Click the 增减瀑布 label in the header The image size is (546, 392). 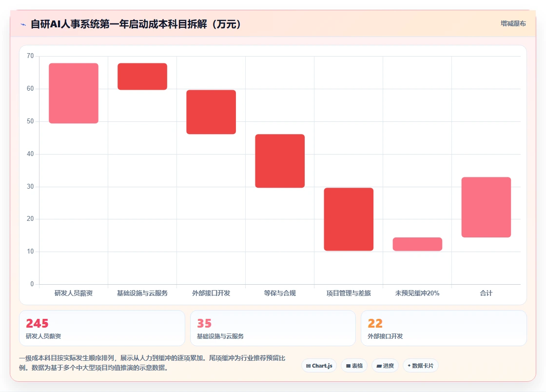tap(513, 24)
